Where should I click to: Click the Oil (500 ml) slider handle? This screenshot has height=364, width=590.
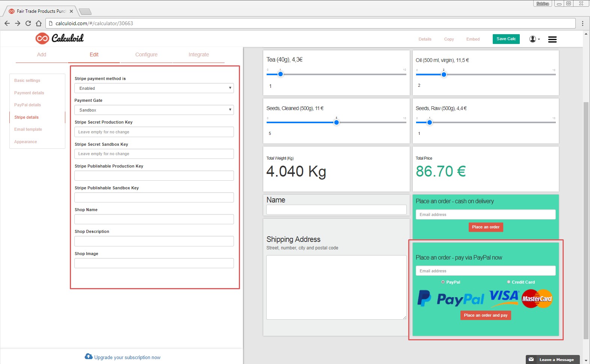tap(444, 74)
